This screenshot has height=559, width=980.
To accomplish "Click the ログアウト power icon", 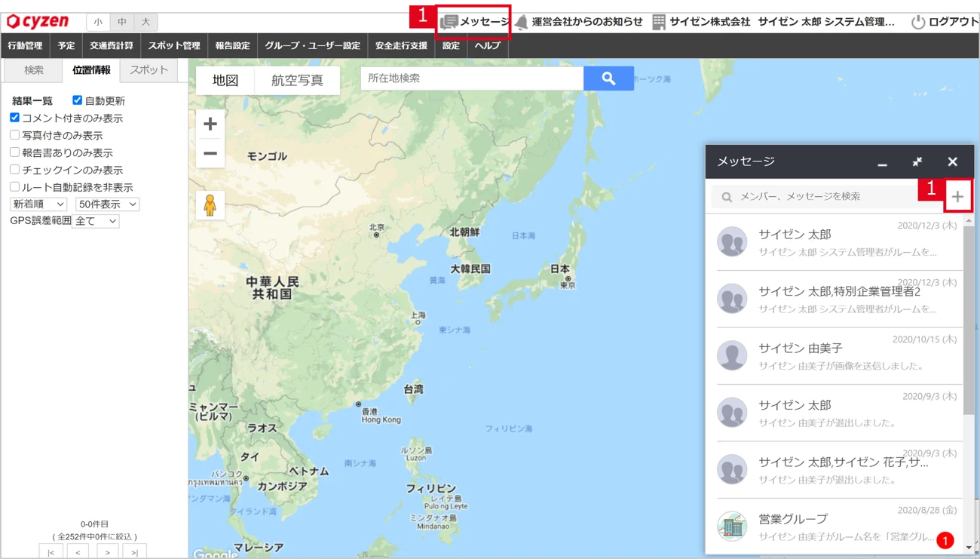I will [x=917, y=22].
